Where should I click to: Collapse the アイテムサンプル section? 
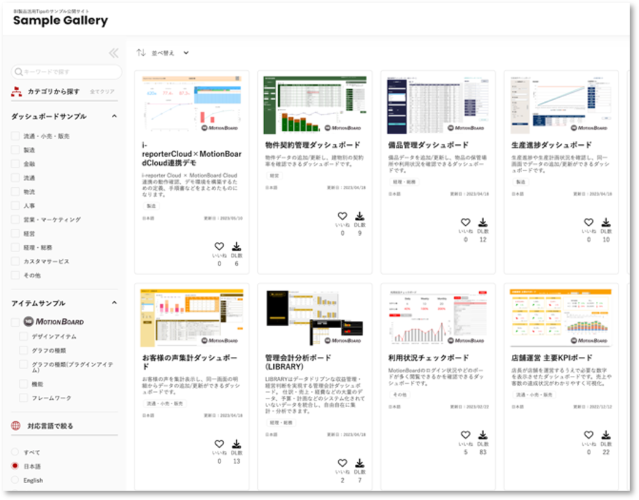pos(115,304)
